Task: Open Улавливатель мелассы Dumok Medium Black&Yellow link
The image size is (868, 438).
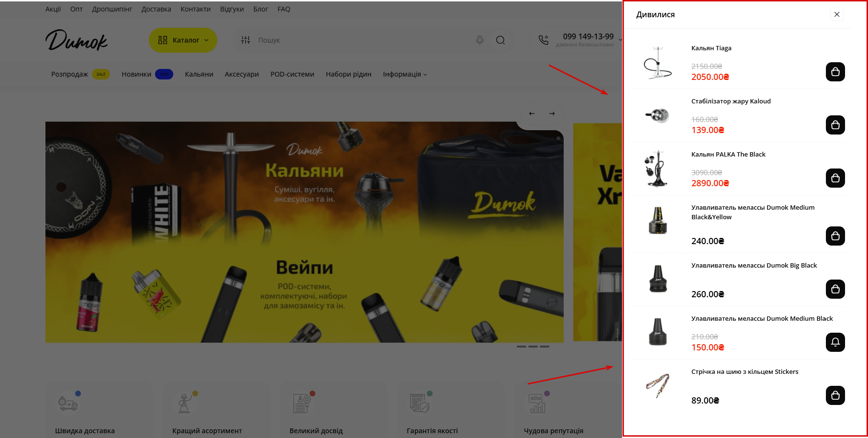Action: tap(753, 213)
